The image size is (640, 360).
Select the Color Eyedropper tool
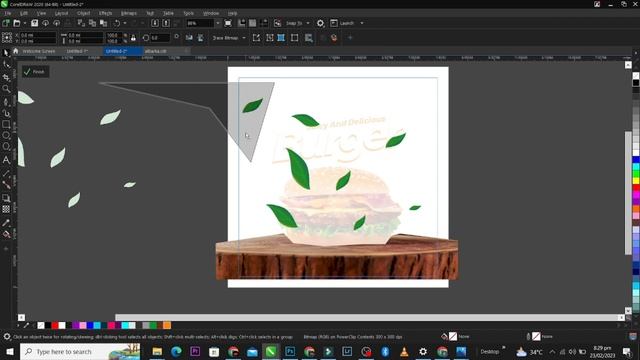[6, 223]
